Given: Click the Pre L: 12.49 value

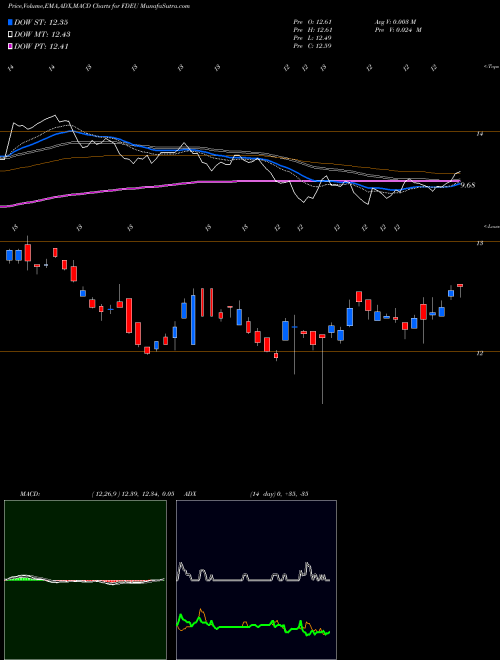Looking at the screenshot, I should pos(312,38).
